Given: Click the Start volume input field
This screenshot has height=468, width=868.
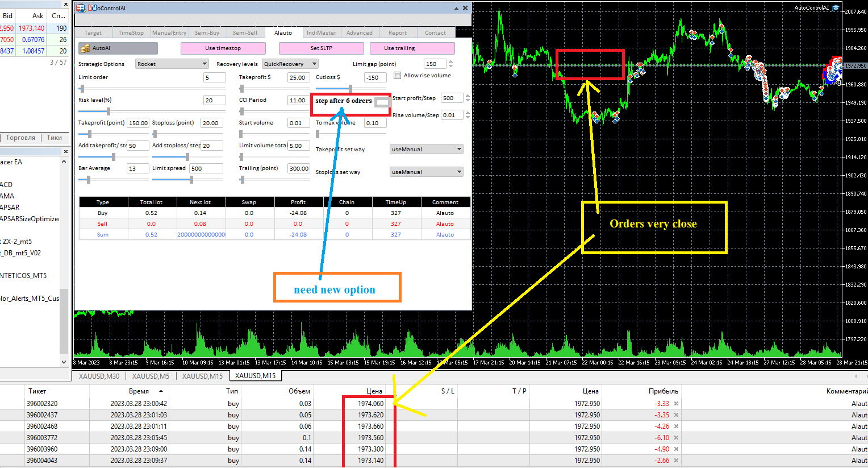Looking at the screenshot, I should click(x=299, y=123).
